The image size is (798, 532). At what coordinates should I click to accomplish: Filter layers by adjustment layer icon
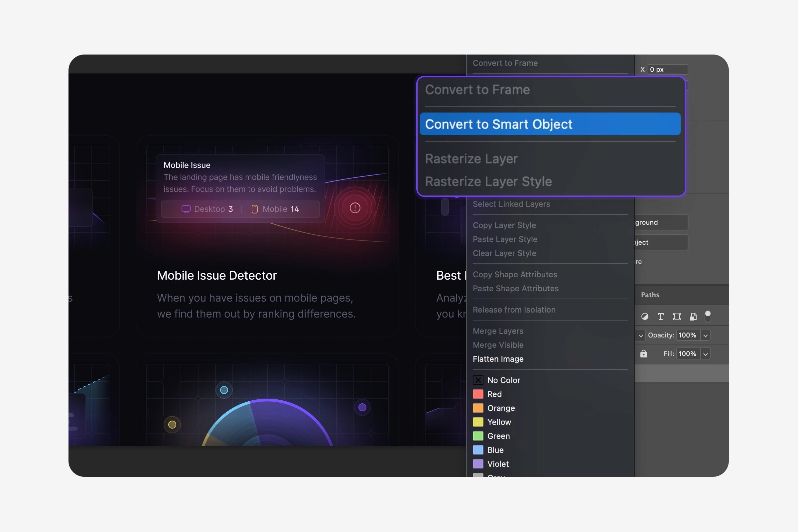point(645,317)
